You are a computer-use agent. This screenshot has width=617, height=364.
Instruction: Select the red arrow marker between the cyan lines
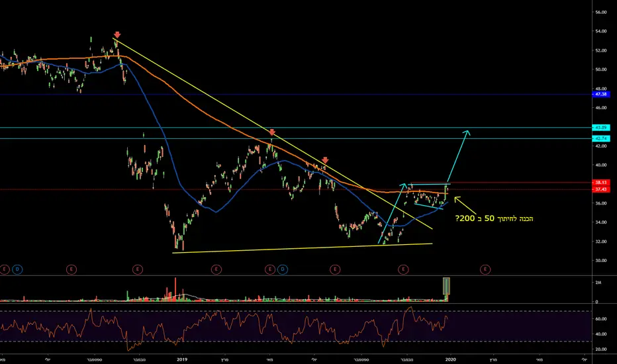[x=272, y=132]
